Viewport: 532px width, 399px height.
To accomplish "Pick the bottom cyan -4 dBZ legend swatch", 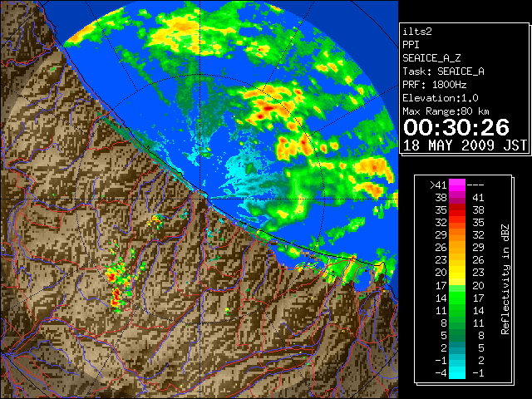I will (x=457, y=372).
